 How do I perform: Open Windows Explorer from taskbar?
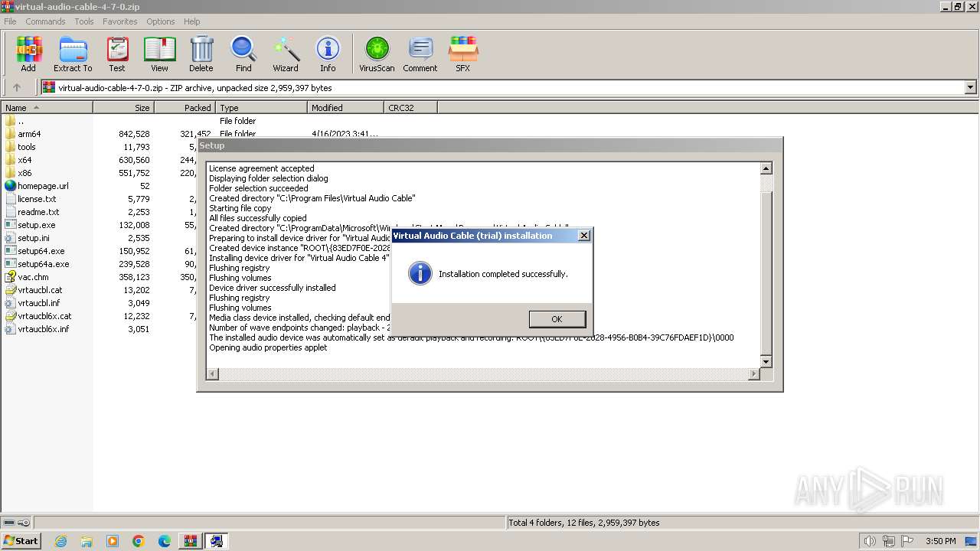87,541
